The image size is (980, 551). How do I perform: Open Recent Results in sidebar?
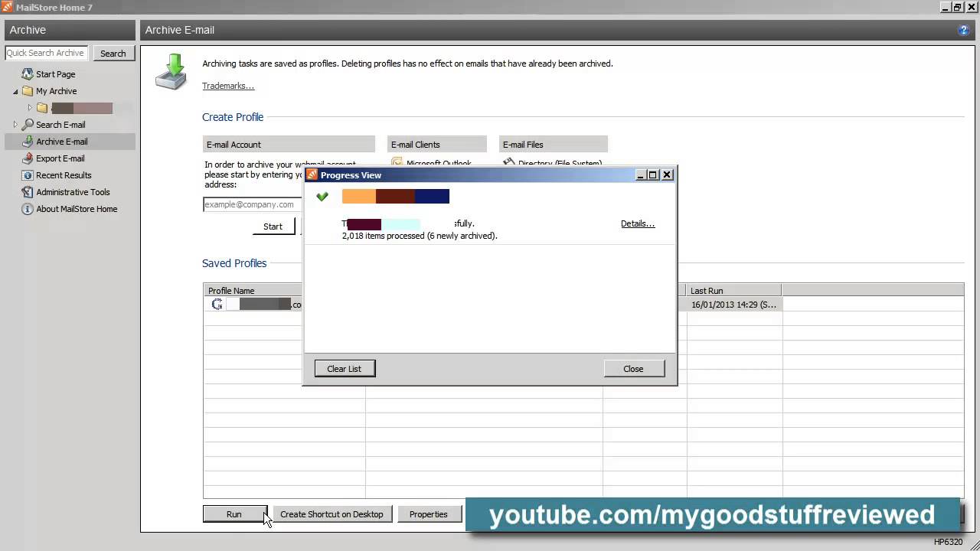pos(64,175)
